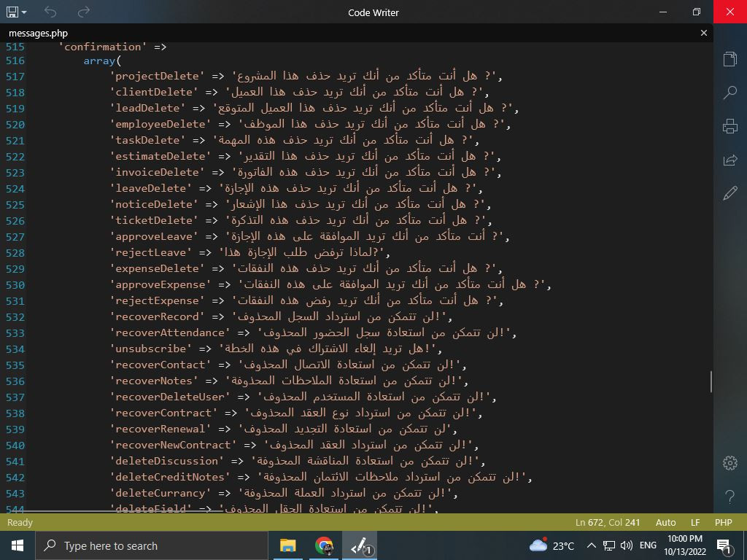Image resolution: width=747 pixels, height=560 pixels.
Task: Click the 'clientDelete' key text
Action: [154, 92]
